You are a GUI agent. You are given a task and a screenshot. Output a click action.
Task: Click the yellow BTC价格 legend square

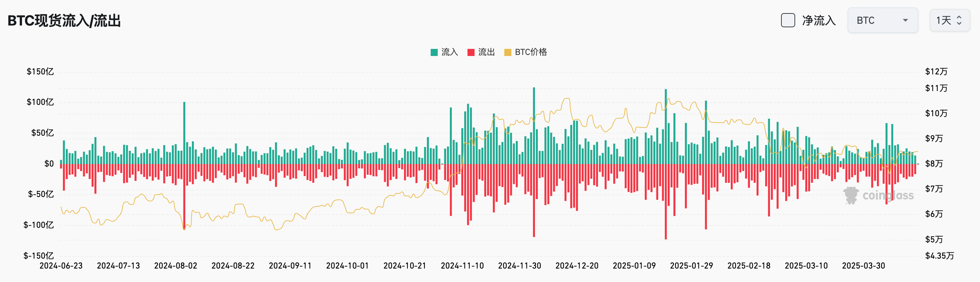pos(507,52)
